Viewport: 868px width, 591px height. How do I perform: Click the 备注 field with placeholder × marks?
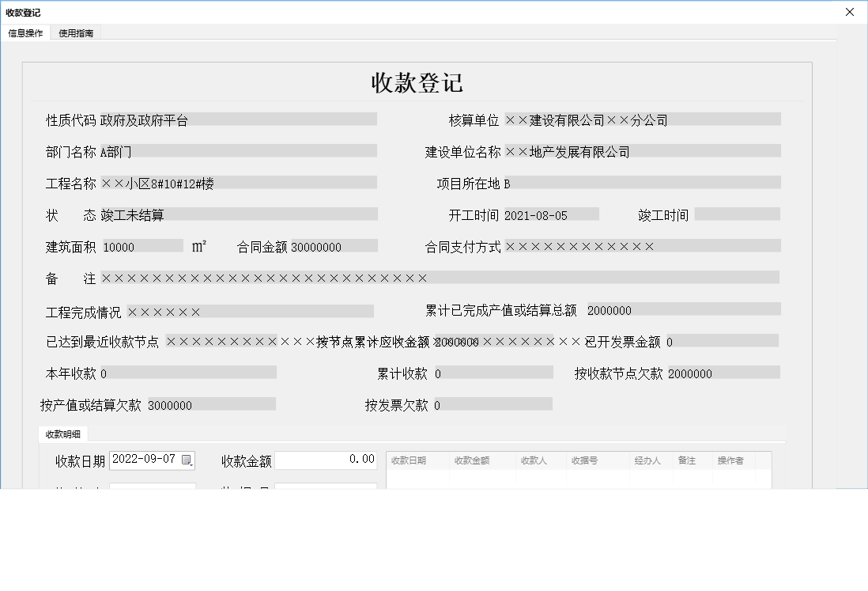(435, 278)
